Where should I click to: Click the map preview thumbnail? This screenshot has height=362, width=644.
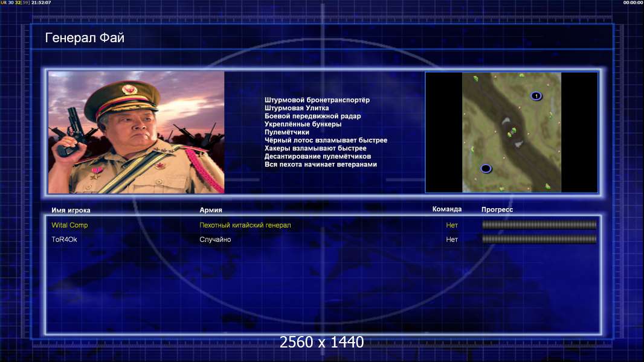point(511,132)
